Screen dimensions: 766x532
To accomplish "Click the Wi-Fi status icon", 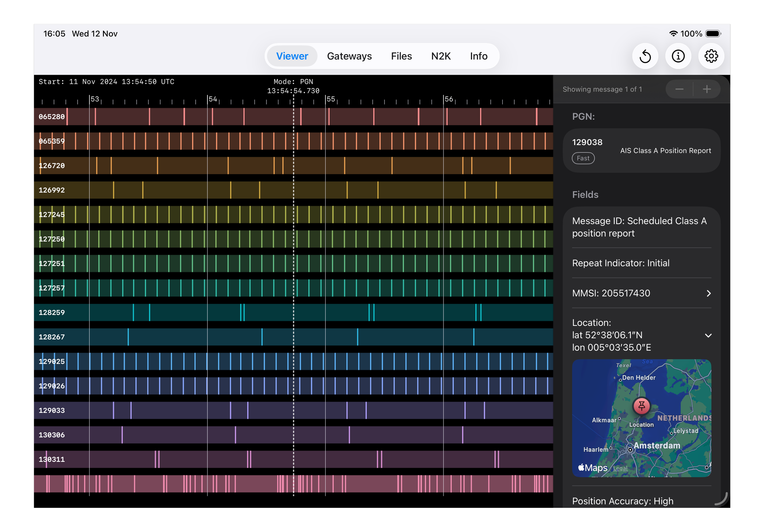I will (x=673, y=34).
